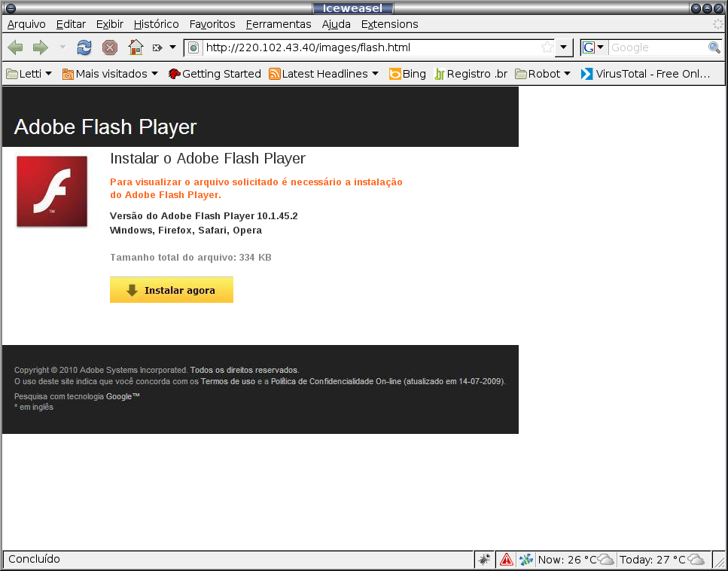
Task: Click the Instalar o Adobe Flash Player heading
Action: click(x=208, y=158)
